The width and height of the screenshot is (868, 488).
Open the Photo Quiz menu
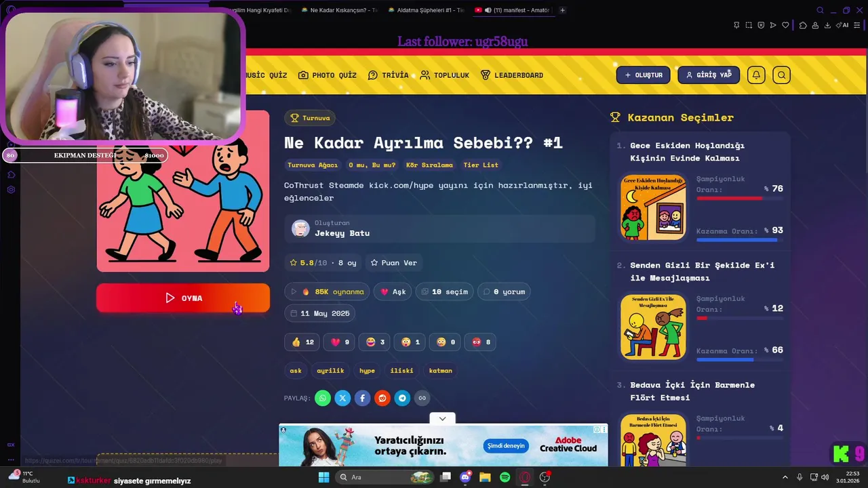coord(328,75)
